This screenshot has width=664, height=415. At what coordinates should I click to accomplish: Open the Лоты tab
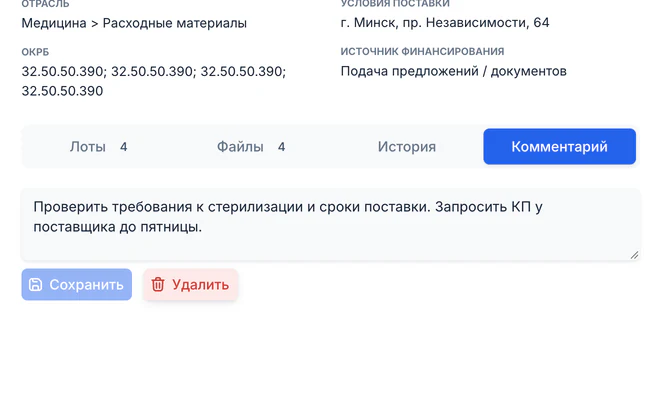(98, 147)
